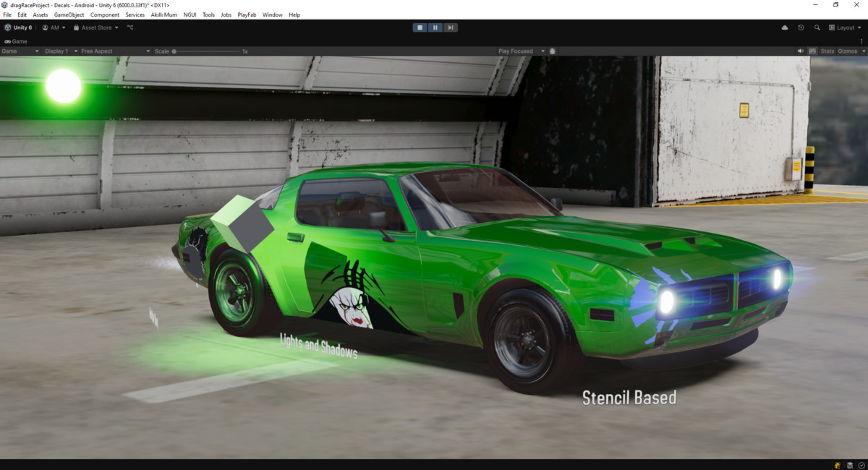The image size is (868, 470).
Task: Click the cache server status bar icon
Action: 850,465
